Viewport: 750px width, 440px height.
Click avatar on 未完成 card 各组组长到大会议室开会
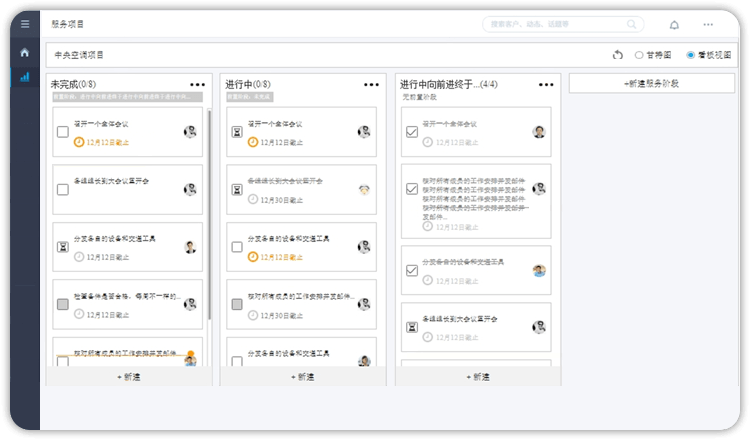(x=190, y=189)
